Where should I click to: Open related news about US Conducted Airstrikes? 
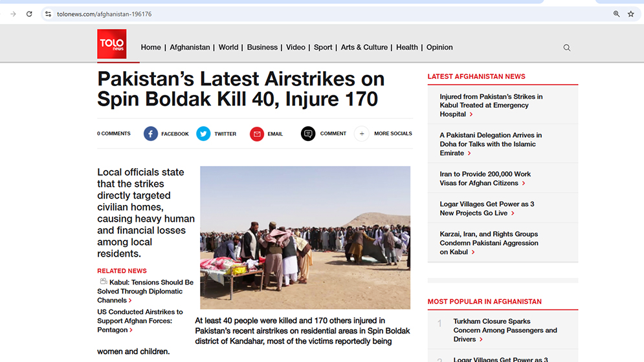point(140,321)
